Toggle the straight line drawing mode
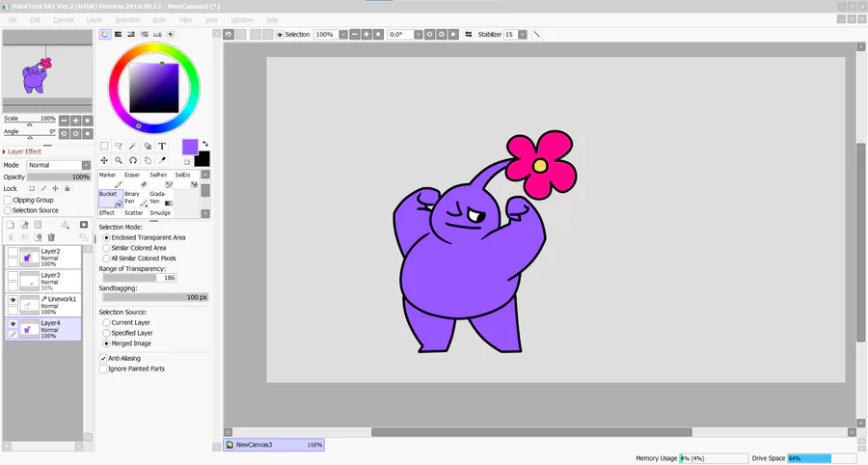The image size is (868, 465). coord(536,35)
